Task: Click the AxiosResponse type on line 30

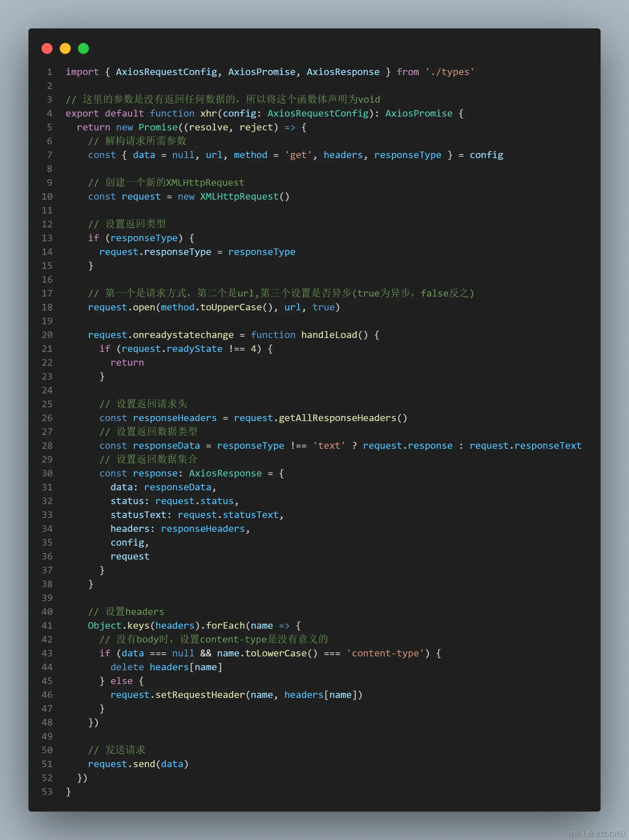Action: tap(225, 473)
